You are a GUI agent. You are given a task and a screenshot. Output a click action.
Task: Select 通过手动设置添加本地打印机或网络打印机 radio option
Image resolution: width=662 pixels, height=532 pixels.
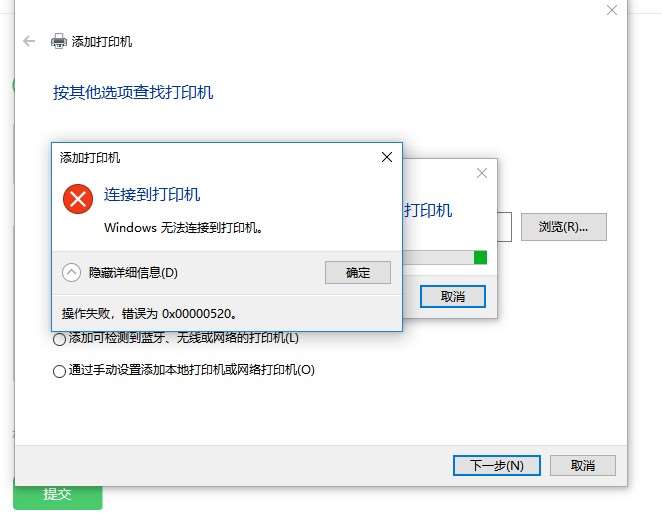pos(60,371)
